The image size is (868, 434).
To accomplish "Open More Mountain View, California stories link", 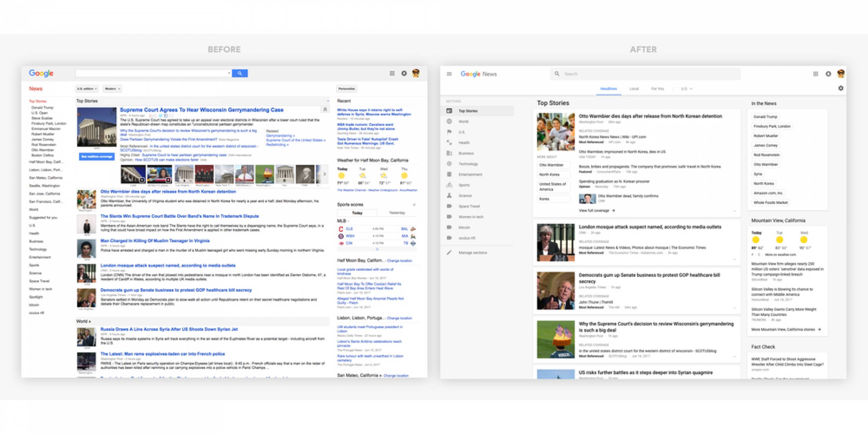I will 786,330.
